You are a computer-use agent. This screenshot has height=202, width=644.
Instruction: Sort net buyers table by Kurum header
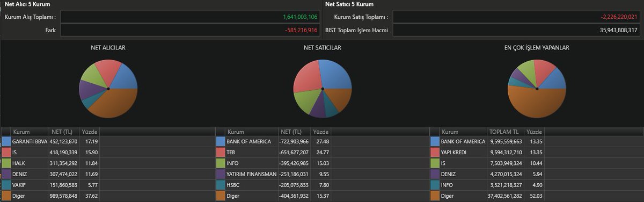[x=30, y=132]
